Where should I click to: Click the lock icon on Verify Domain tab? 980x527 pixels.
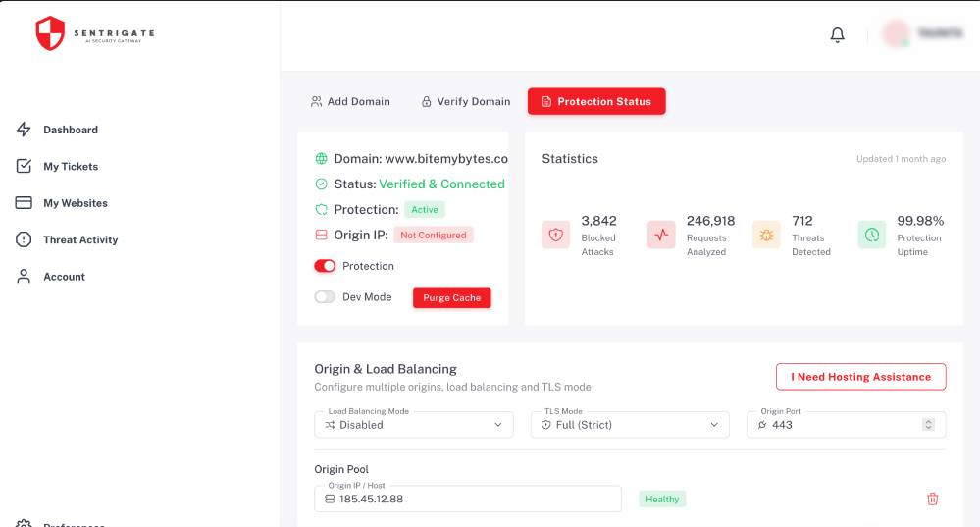pyautogui.click(x=427, y=101)
